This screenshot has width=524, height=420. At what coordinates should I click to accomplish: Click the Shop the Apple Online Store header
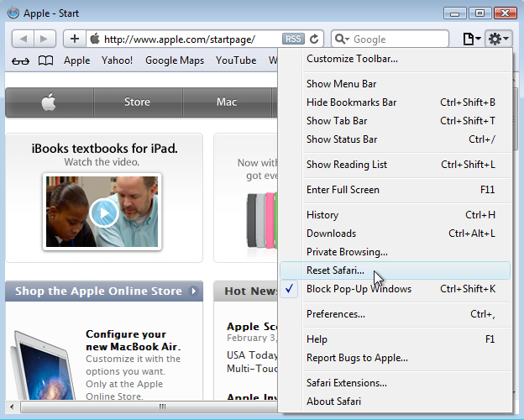pyautogui.click(x=104, y=291)
